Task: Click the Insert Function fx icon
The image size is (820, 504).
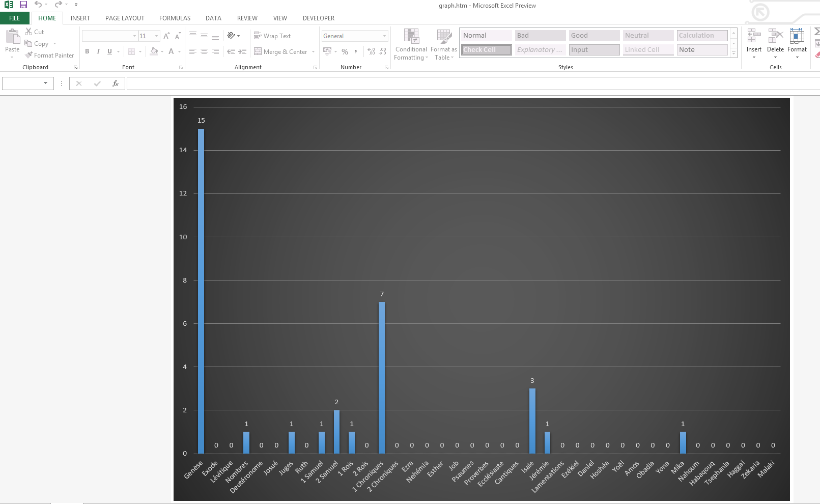Action: [116, 83]
